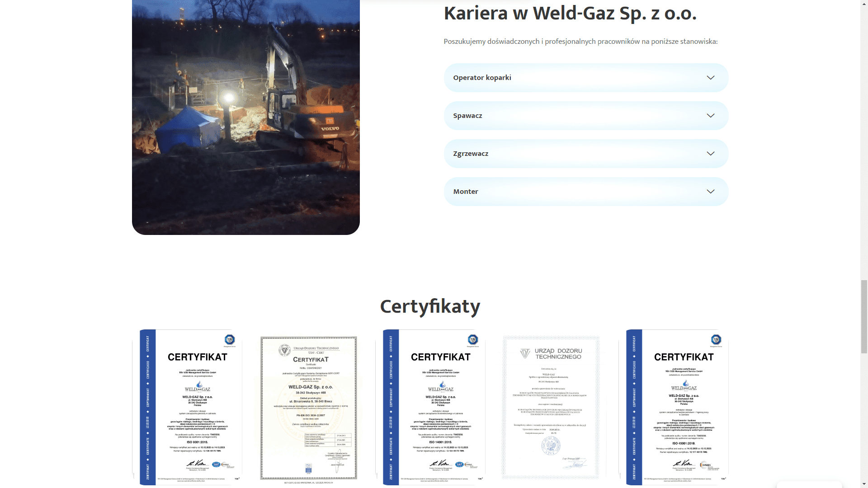Click the night excavator construction photo
The image size is (868, 488).
[x=245, y=117]
